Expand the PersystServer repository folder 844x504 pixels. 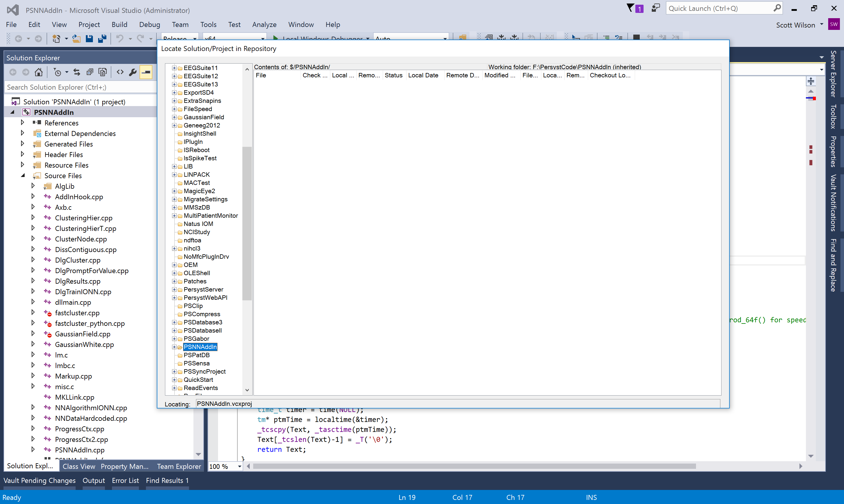[x=174, y=289]
